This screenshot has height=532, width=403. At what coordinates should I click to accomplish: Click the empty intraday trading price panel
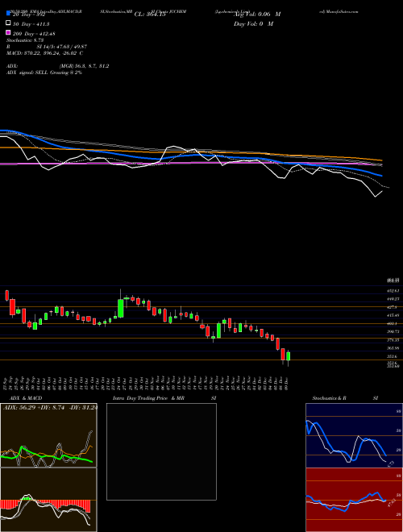pos(161,451)
